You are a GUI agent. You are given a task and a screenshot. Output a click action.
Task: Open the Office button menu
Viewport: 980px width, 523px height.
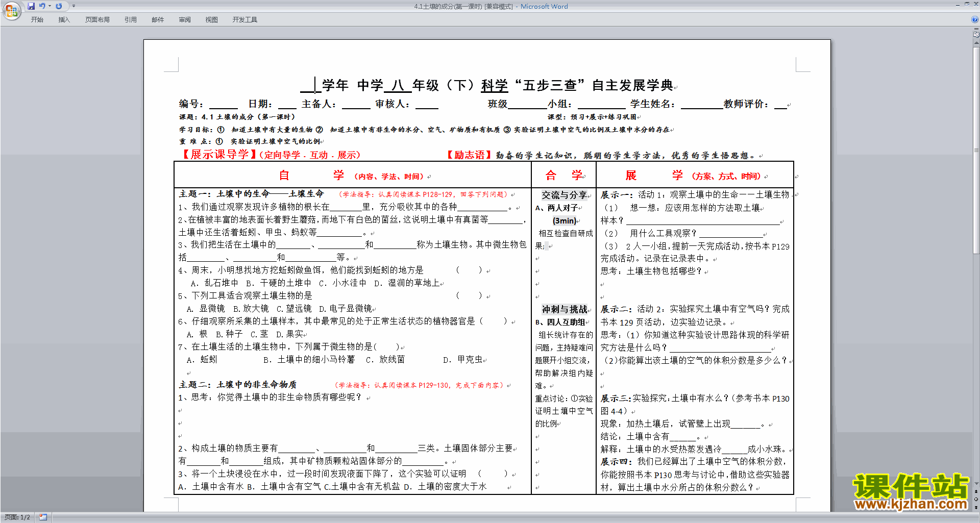[11, 10]
